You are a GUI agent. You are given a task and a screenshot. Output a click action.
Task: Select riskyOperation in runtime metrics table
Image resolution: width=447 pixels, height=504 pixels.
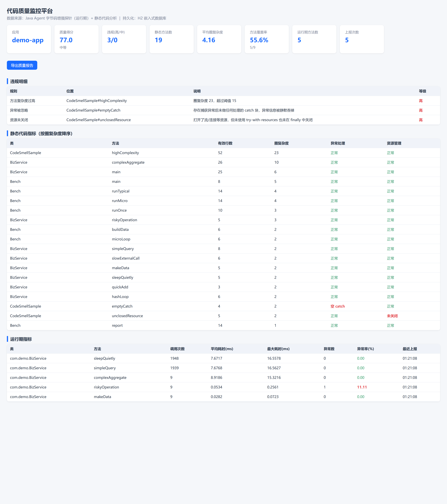pos(106,387)
